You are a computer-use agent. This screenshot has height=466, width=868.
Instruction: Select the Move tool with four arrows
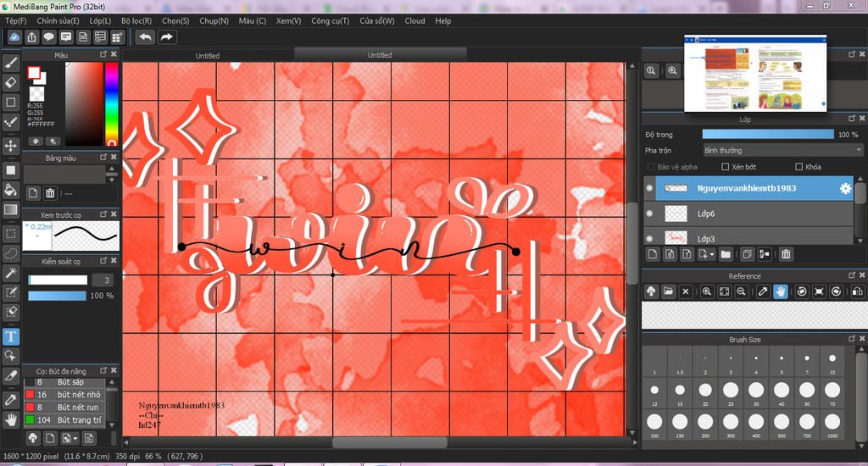point(10,146)
